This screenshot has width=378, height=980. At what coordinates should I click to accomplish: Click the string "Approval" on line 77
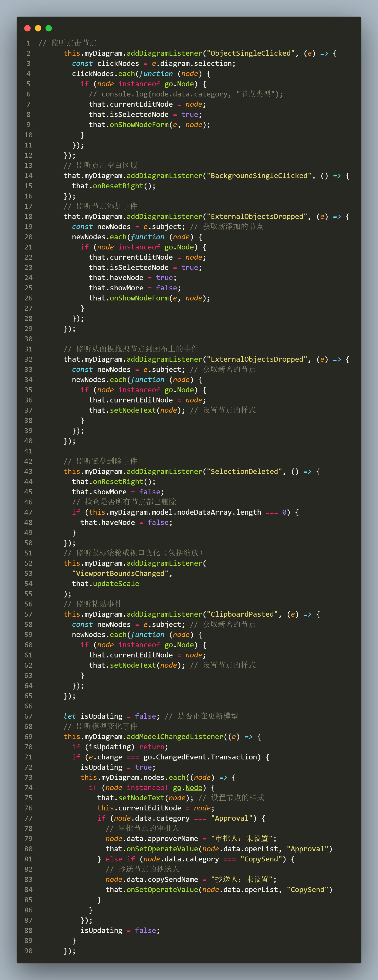pyautogui.click(x=232, y=818)
